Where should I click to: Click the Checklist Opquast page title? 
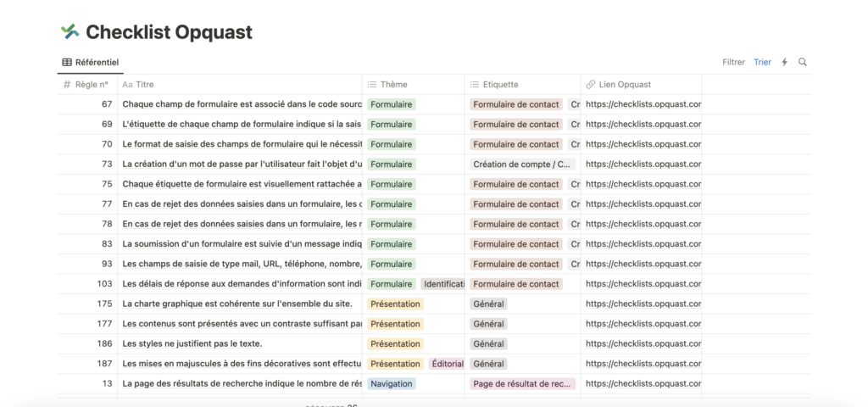coord(169,32)
